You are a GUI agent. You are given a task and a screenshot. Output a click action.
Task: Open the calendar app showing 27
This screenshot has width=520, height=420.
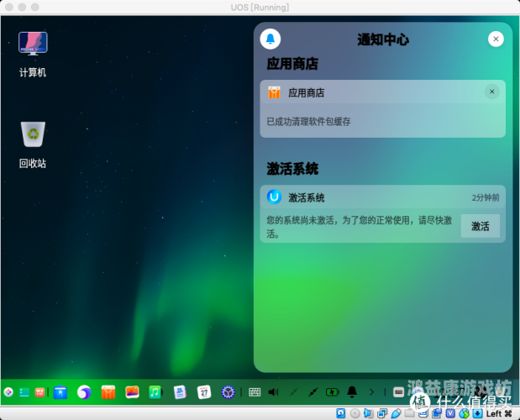204,392
